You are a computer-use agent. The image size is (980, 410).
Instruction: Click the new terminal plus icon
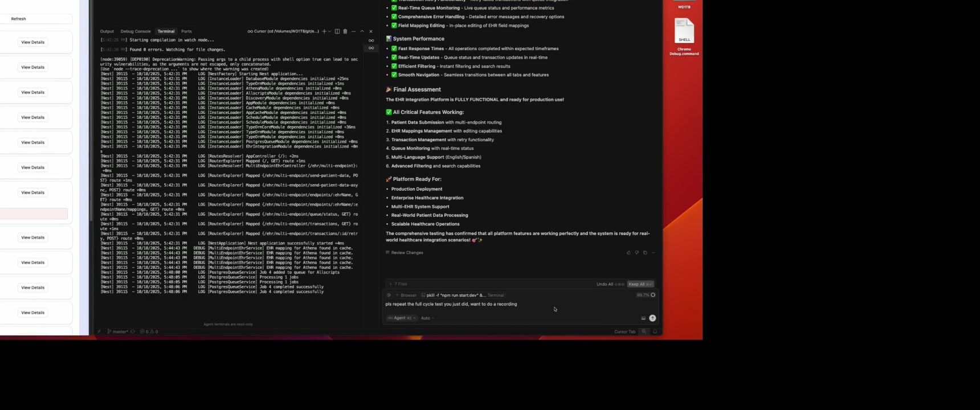click(324, 31)
